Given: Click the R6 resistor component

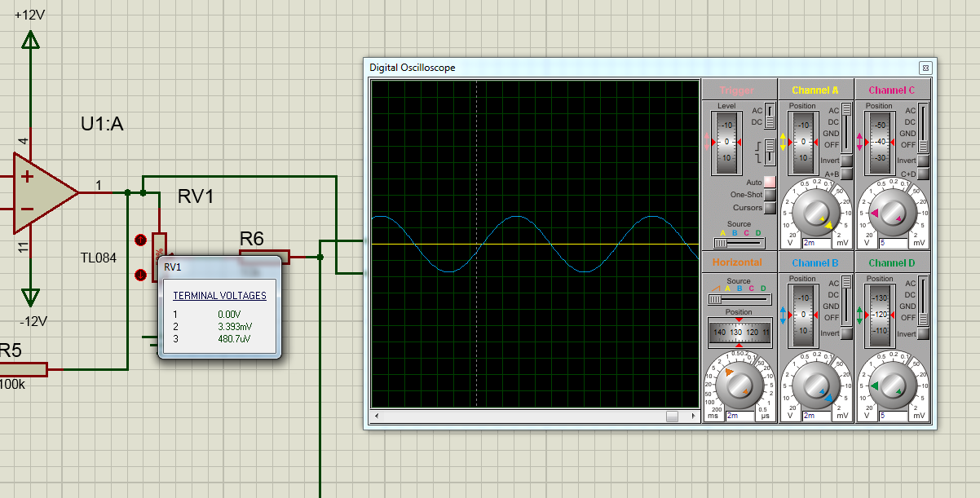Looking at the screenshot, I should tap(264, 255).
